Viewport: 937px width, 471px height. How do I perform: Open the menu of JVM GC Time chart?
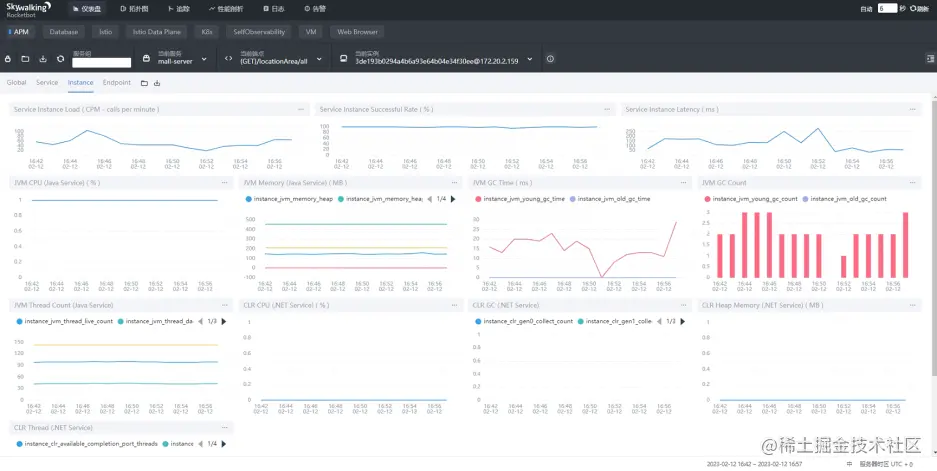pyautogui.click(x=683, y=183)
